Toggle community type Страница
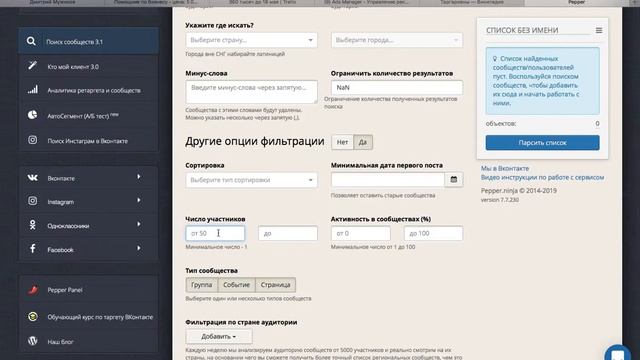The image size is (640, 360). 275,285
